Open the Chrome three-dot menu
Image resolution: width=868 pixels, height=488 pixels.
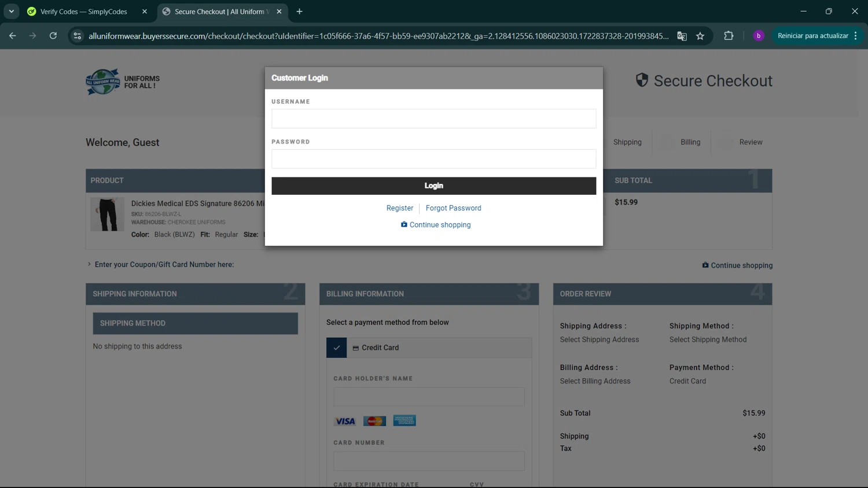(x=856, y=36)
